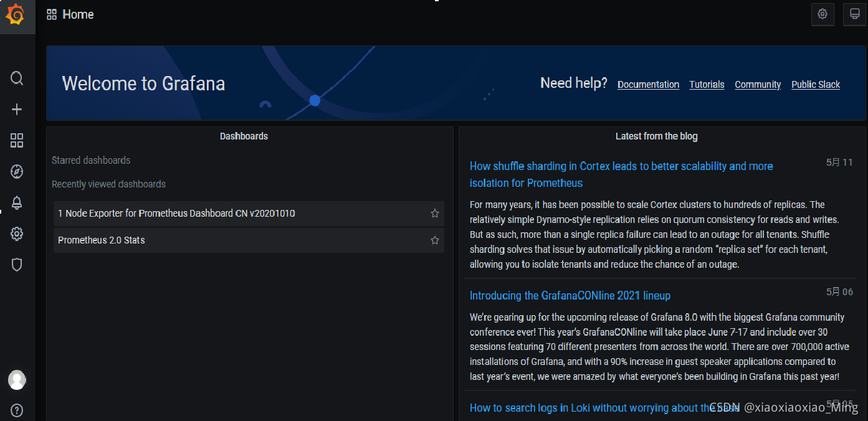Click the Recently viewed dashboards label
Screen dimensions: 868x421
coord(108,184)
